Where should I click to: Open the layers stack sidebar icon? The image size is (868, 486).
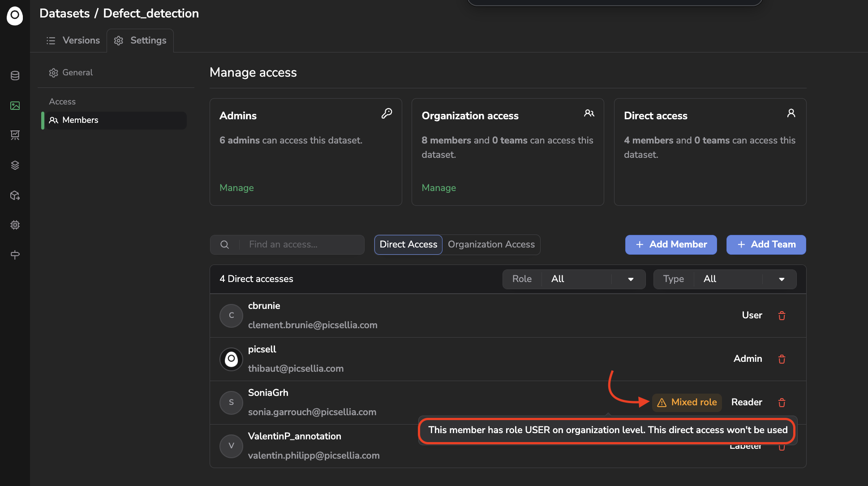tap(15, 165)
